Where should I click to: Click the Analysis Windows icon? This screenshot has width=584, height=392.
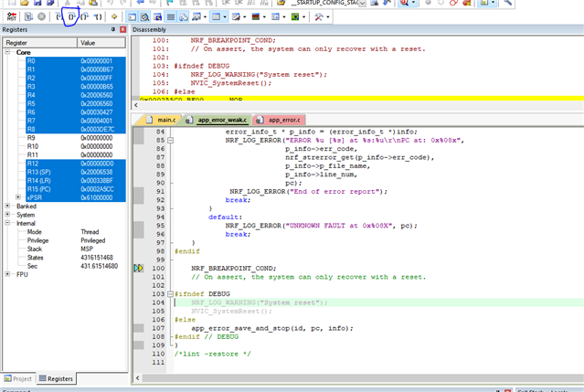(x=256, y=16)
